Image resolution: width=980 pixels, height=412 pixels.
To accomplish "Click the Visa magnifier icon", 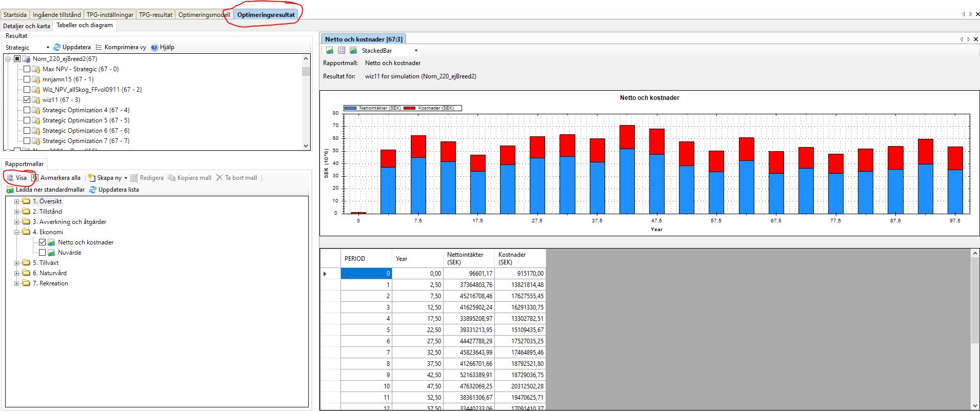I will tap(10, 178).
